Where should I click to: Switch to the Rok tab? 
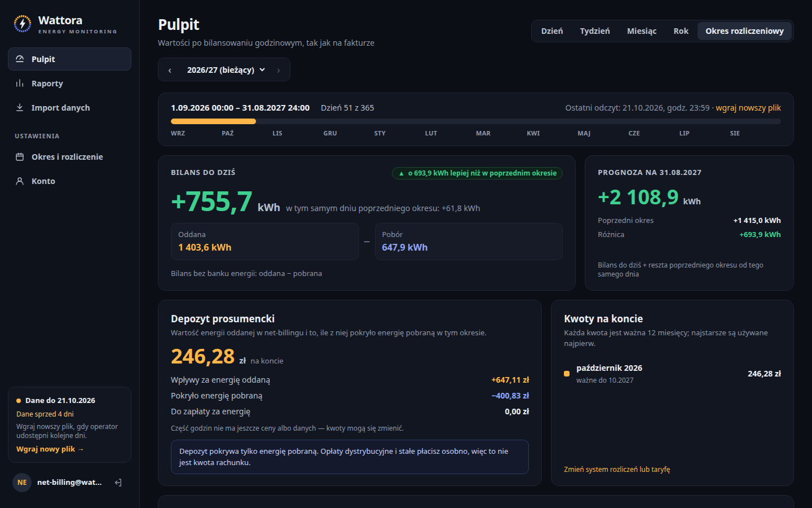coord(681,31)
